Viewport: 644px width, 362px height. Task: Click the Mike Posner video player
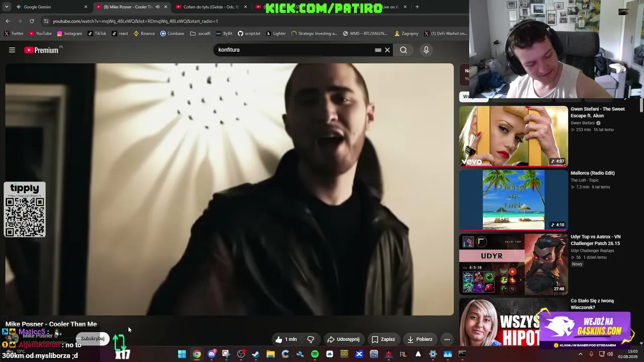(x=229, y=189)
